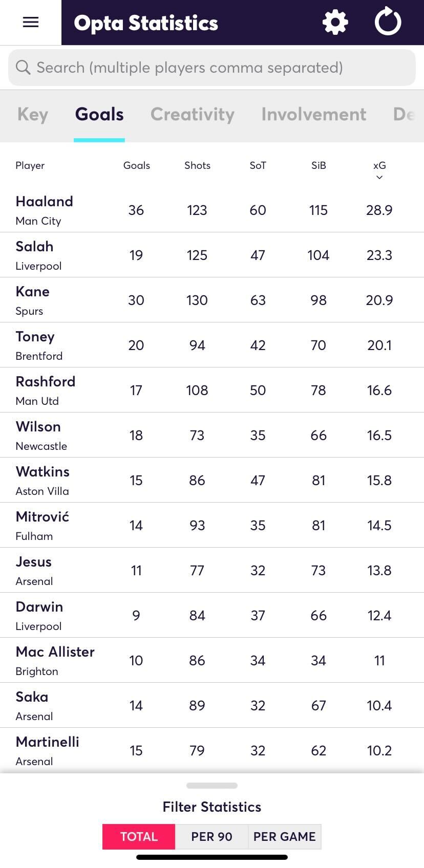Open Salah player row
Image resolution: width=424 pixels, height=868 pixels.
[212, 255]
